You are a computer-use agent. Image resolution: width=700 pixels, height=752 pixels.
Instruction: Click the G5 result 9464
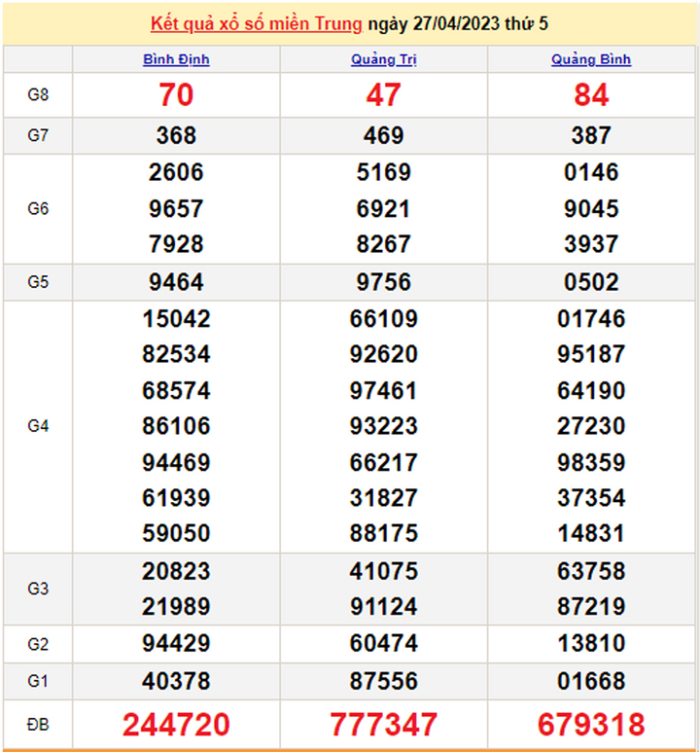(x=176, y=282)
